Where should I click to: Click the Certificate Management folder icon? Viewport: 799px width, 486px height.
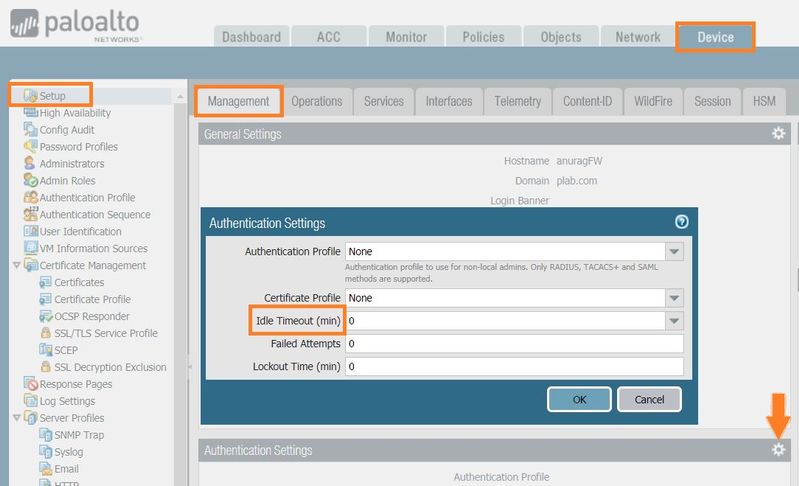point(31,265)
